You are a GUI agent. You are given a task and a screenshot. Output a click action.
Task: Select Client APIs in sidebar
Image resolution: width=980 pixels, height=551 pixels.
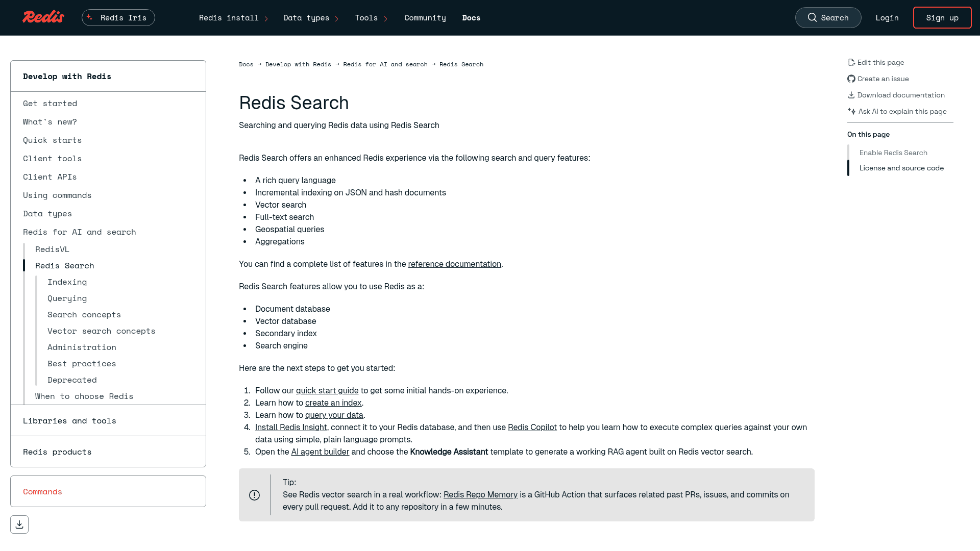50,177
